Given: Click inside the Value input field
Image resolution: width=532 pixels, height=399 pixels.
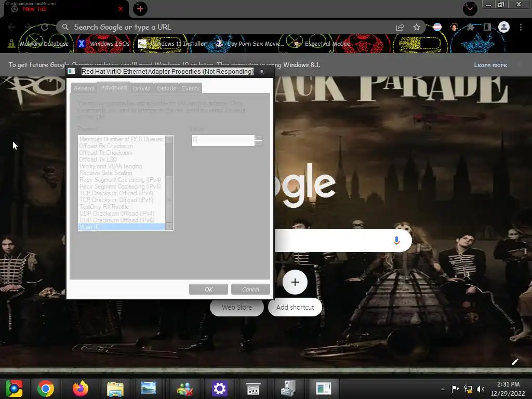Looking at the screenshot, I should point(223,140).
